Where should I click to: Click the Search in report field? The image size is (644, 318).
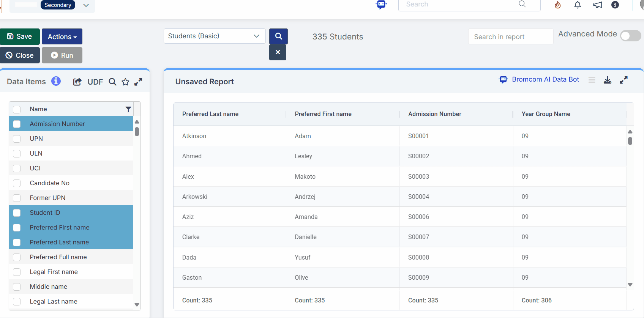click(510, 37)
